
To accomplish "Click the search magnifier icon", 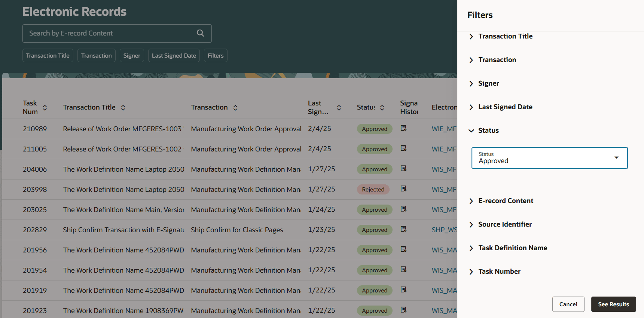I will (200, 33).
